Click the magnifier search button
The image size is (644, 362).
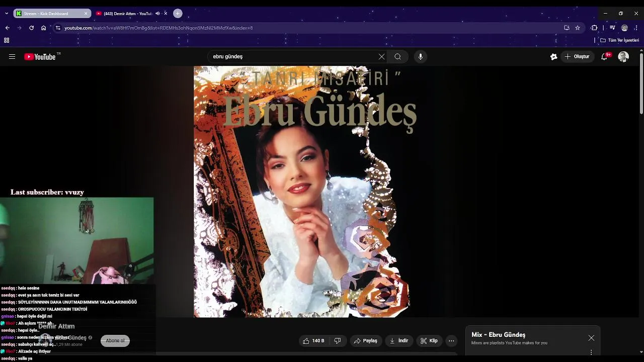(x=397, y=57)
